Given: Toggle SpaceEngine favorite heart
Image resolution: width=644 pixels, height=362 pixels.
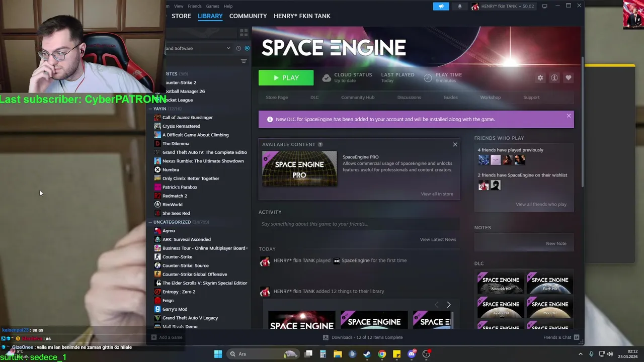Looking at the screenshot, I should tap(569, 78).
